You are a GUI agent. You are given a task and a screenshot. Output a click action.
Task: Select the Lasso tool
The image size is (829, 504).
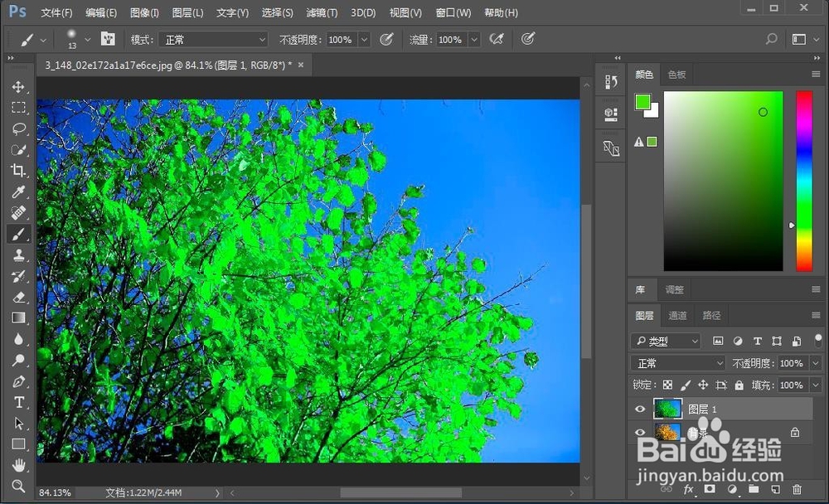18,128
